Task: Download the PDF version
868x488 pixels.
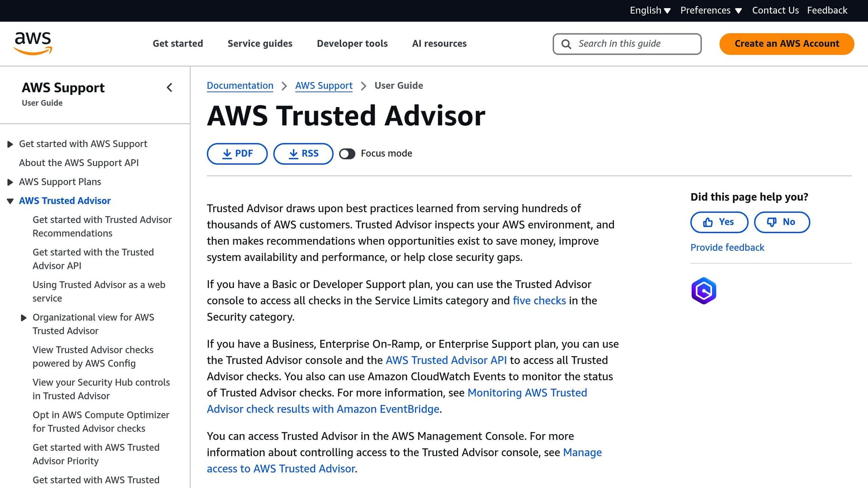Action: [x=237, y=154]
